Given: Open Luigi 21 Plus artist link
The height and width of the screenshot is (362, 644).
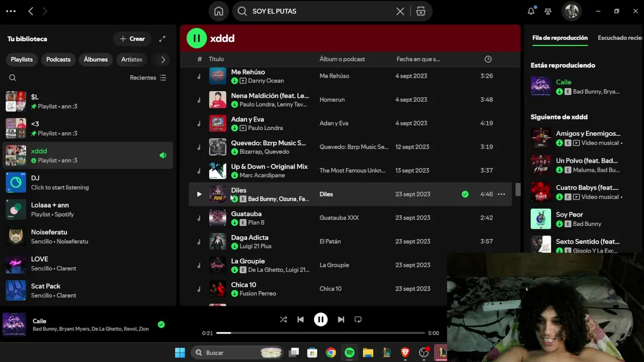Looking at the screenshot, I should coord(256,246).
